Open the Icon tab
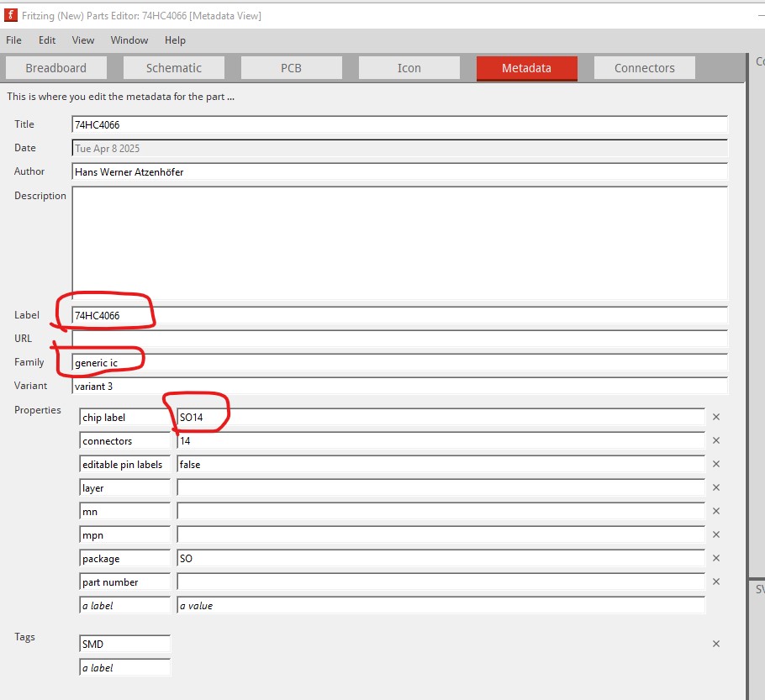765x700 pixels. point(409,68)
